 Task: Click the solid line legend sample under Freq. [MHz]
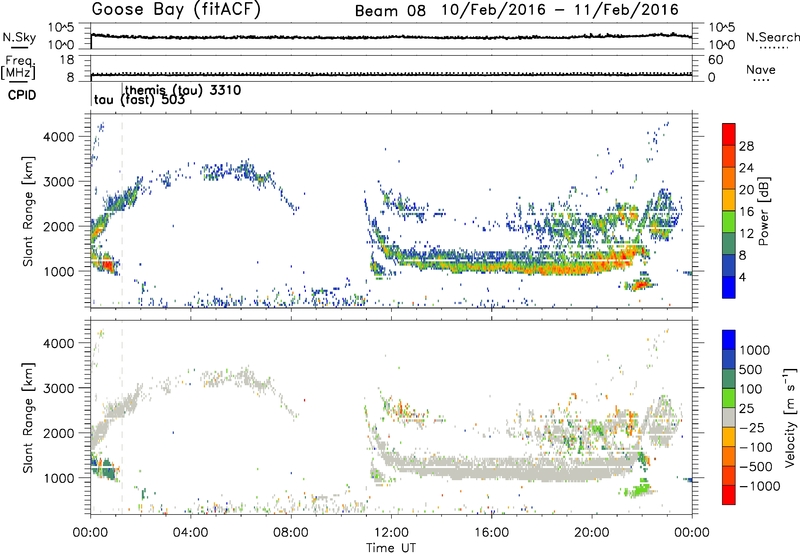tap(18, 82)
